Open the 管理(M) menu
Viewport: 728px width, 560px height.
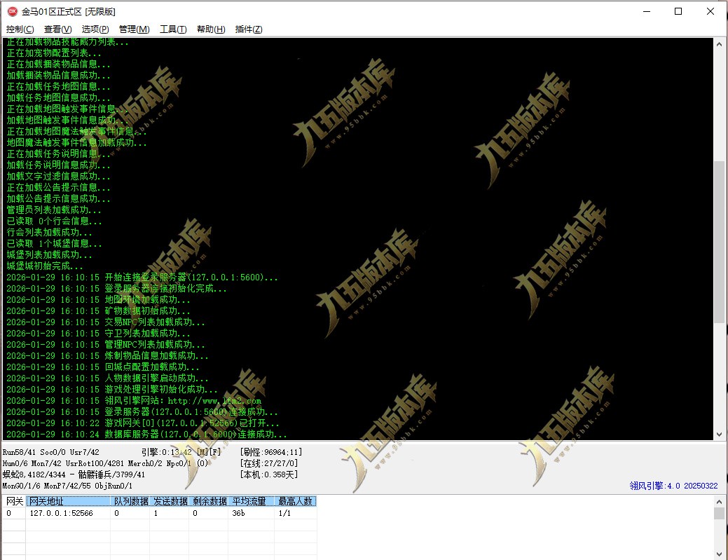[x=134, y=29]
